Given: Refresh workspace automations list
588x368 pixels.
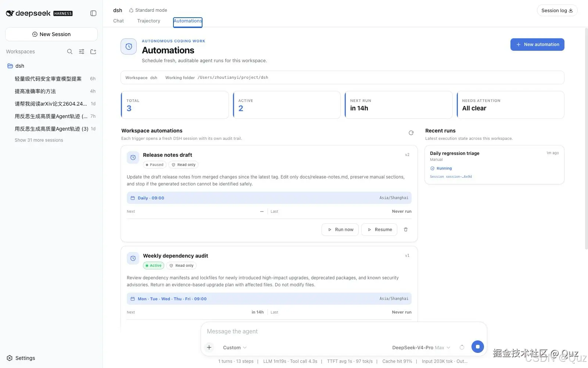Looking at the screenshot, I should (411, 133).
